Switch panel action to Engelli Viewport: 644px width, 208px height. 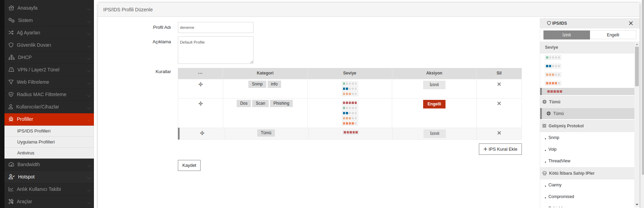click(x=613, y=35)
